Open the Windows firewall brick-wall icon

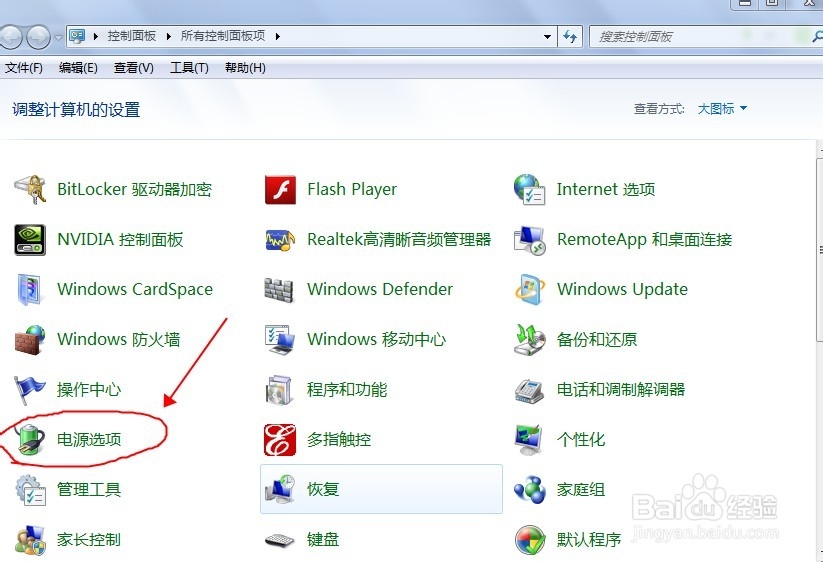coord(30,340)
